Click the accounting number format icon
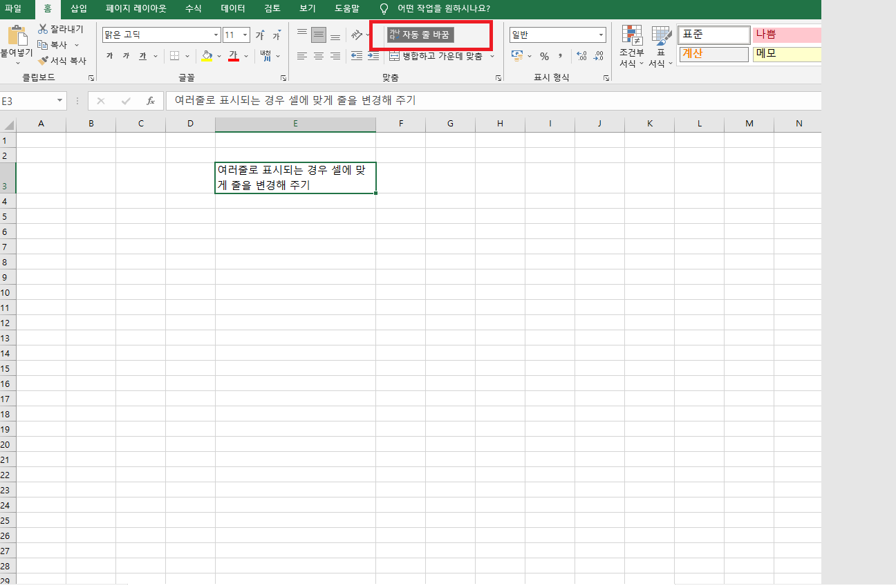 pos(518,56)
